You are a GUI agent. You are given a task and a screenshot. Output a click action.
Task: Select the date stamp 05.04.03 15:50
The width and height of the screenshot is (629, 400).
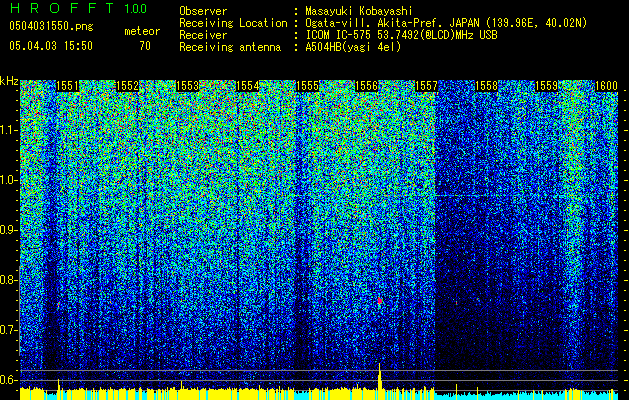(51, 46)
